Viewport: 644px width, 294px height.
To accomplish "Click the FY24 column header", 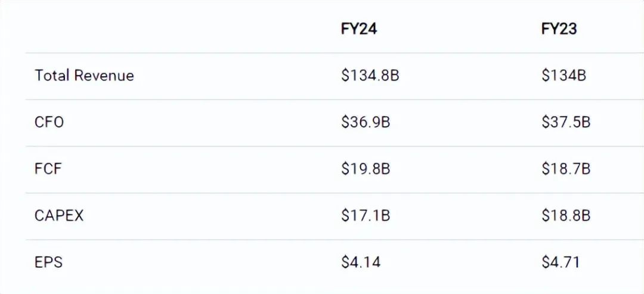I will point(359,29).
